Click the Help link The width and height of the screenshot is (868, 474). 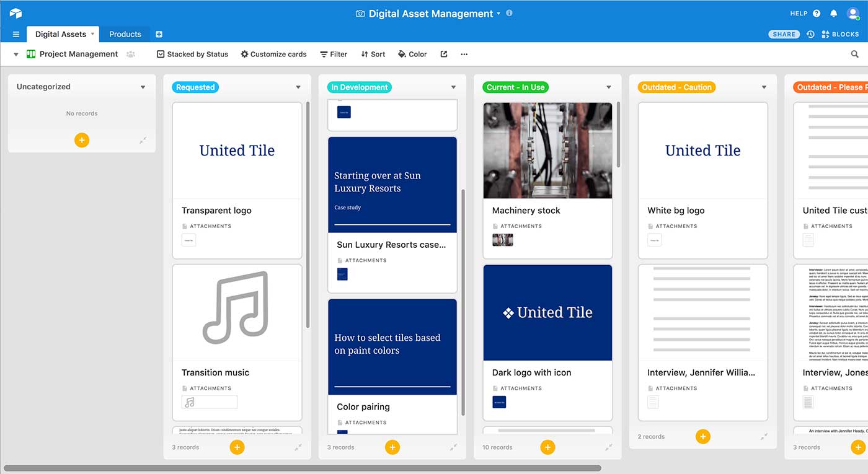(799, 14)
